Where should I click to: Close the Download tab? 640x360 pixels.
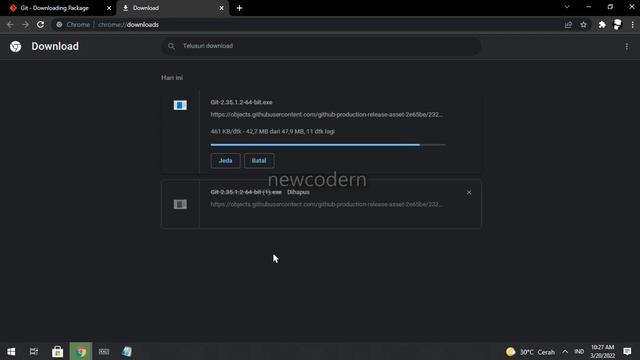[x=222, y=8]
